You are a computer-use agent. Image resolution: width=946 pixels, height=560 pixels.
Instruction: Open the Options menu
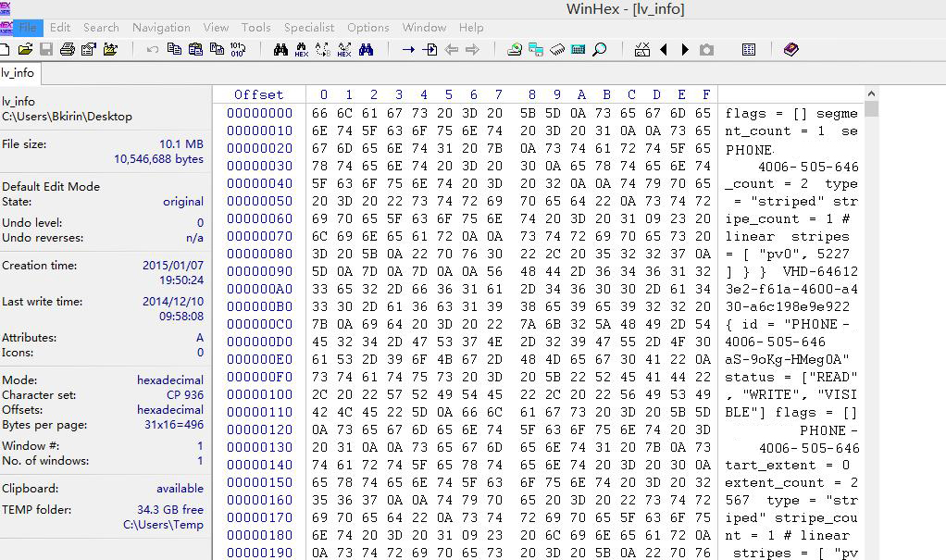tap(368, 28)
